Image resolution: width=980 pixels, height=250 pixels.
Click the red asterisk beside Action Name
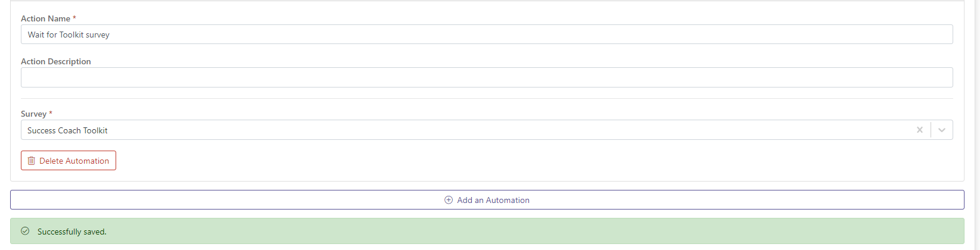74,18
